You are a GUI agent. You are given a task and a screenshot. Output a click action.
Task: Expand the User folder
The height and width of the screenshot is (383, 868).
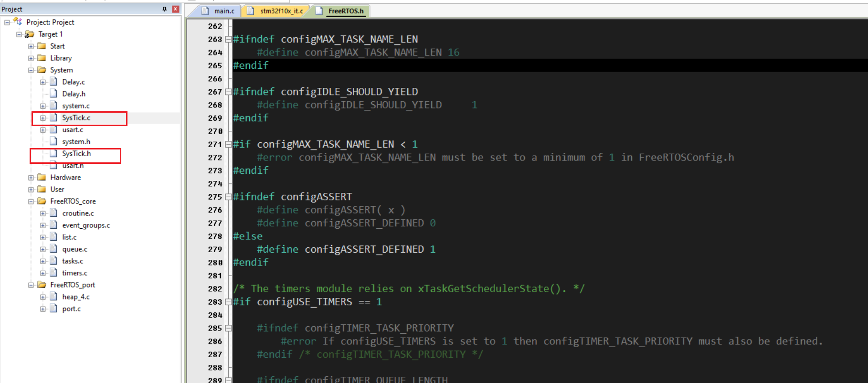(x=31, y=190)
